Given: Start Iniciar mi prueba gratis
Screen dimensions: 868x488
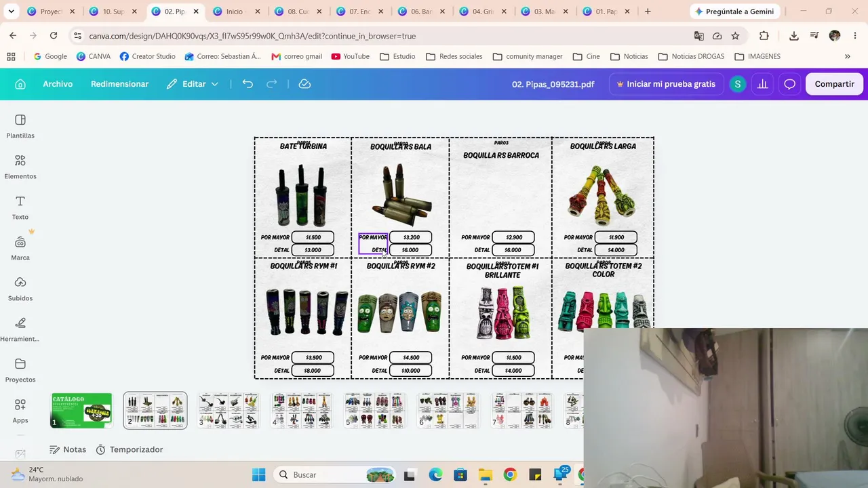Looking at the screenshot, I should pyautogui.click(x=666, y=84).
